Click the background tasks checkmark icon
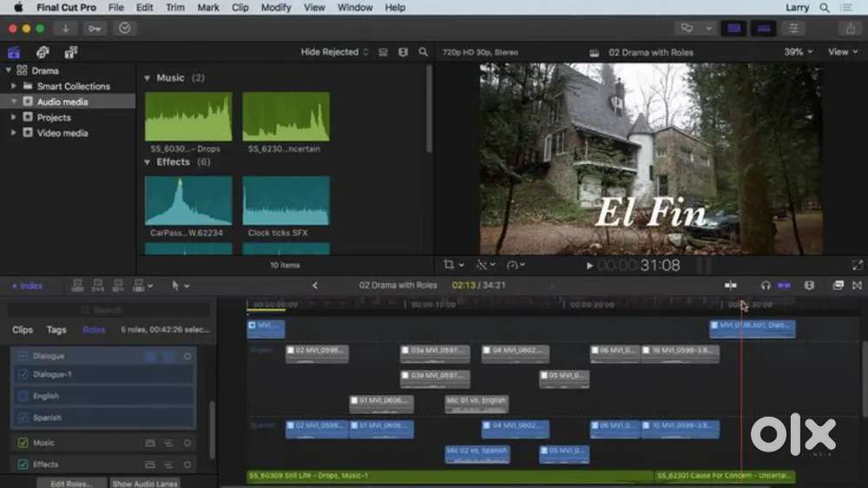This screenshot has height=488, width=868. [x=125, y=29]
